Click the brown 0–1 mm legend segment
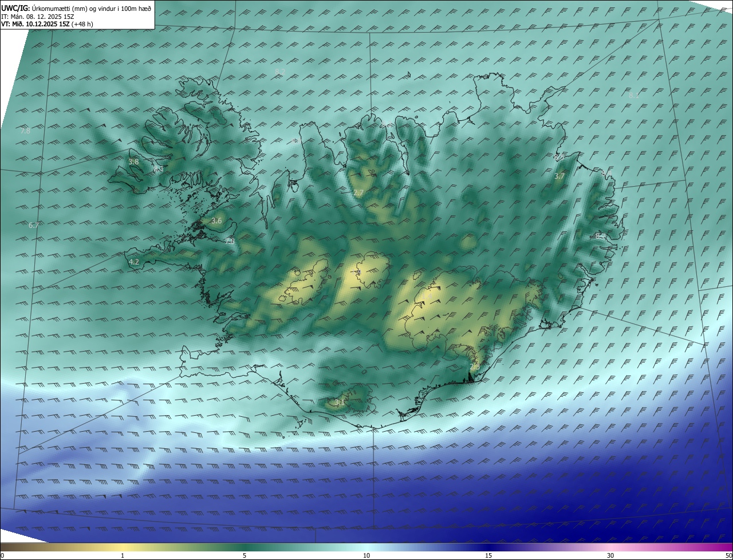Screen dimensions: 733x560 point(61,547)
